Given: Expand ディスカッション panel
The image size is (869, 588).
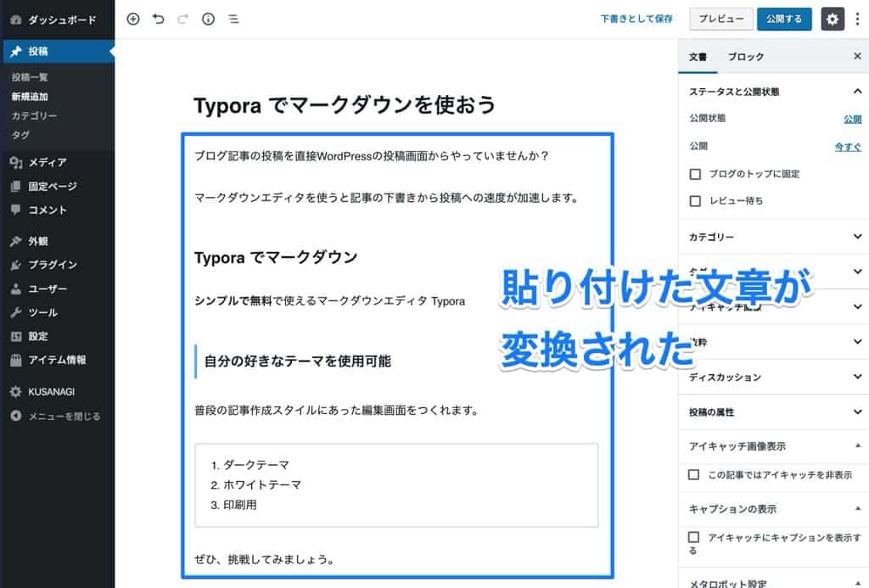Looking at the screenshot, I should (773, 377).
